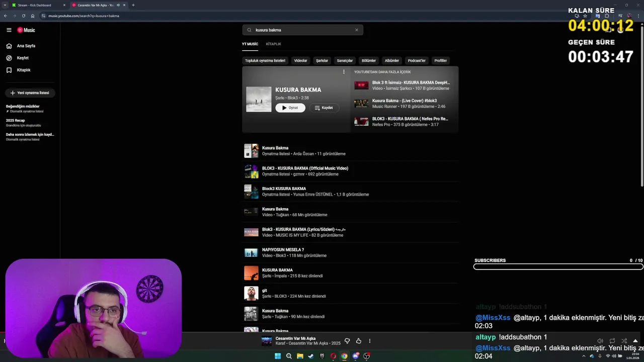Open Kusura Bakma playlist by Arda Özcan

351,151
